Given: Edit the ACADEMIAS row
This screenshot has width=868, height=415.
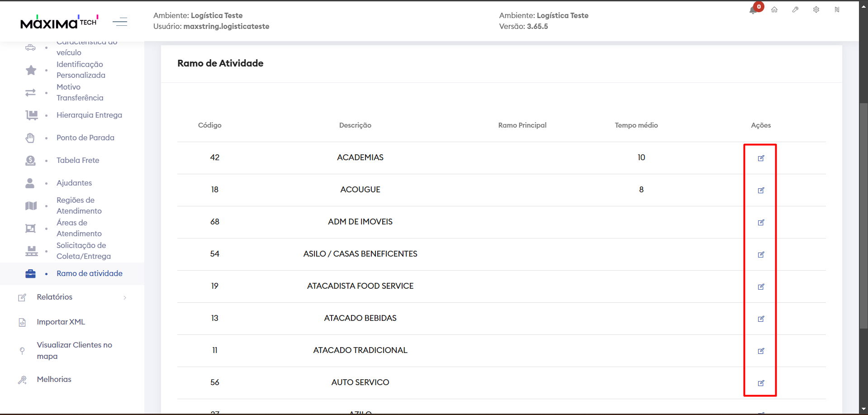Looking at the screenshot, I should pos(761,158).
